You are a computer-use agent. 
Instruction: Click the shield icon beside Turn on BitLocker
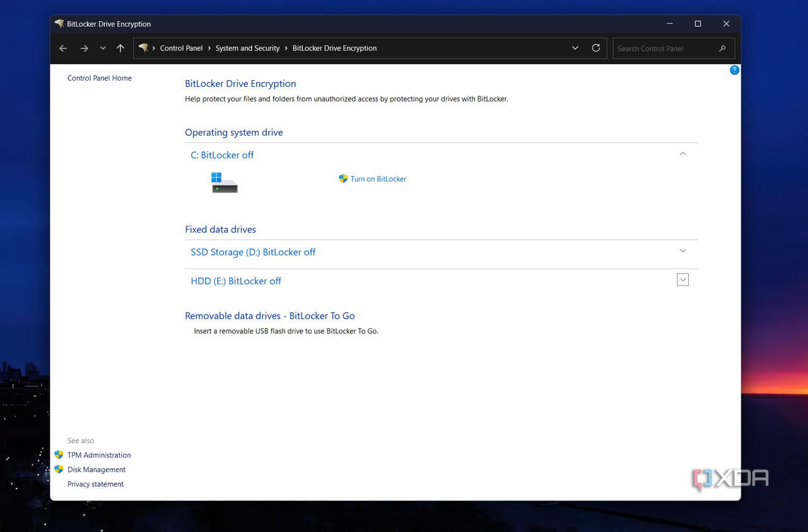343,179
